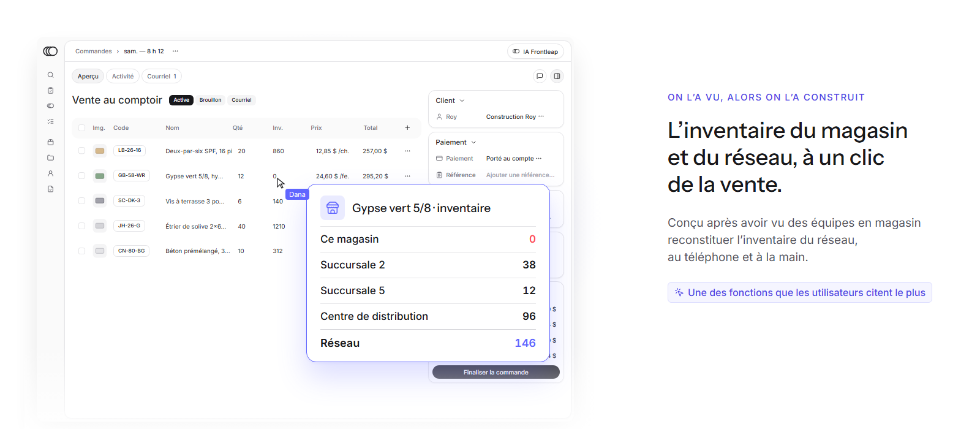Collapse the Paiement section chevron
980x429 pixels.
pos(473,142)
